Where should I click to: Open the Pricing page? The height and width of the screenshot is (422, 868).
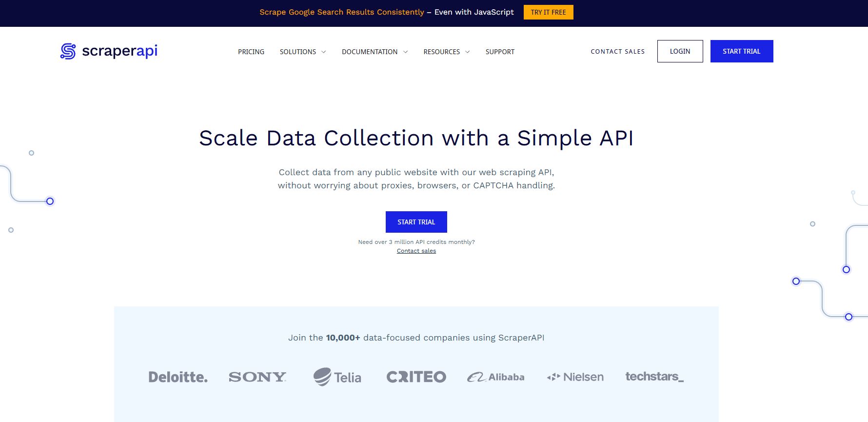click(x=251, y=52)
